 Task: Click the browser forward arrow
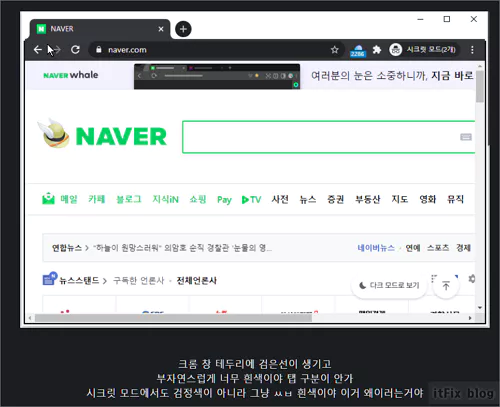pyautogui.click(x=56, y=50)
